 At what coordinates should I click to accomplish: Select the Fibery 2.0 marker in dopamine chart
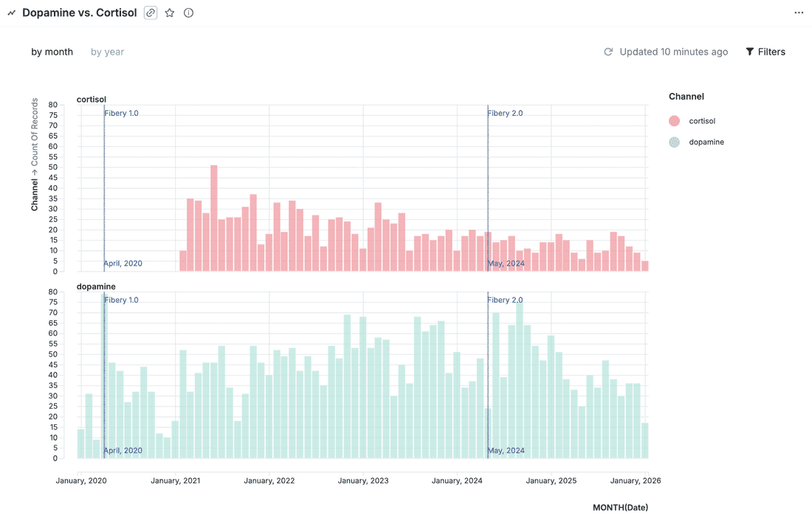point(505,300)
